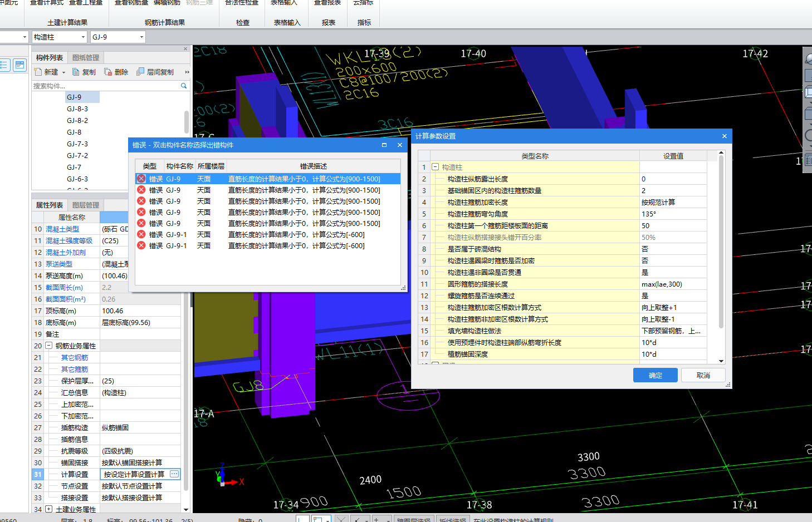Click the Copy (复制) component icon
The height and width of the screenshot is (522, 812).
[x=76, y=72]
